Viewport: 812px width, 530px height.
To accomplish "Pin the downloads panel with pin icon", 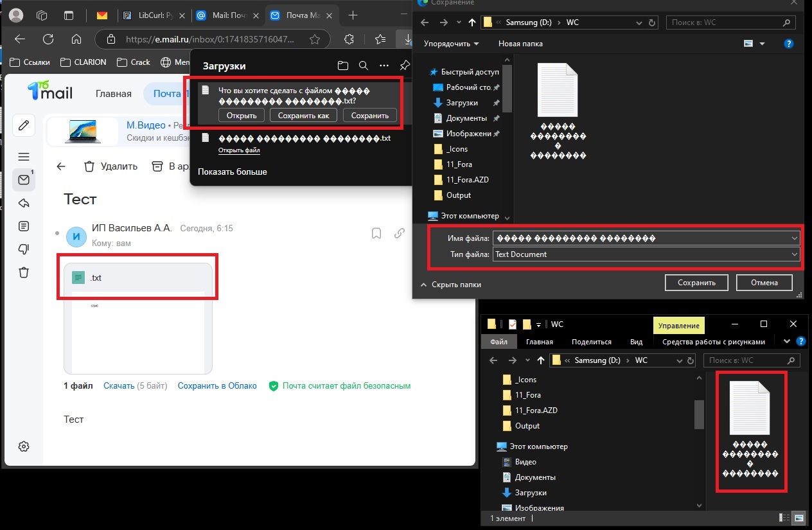I will (x=404, y=66).
